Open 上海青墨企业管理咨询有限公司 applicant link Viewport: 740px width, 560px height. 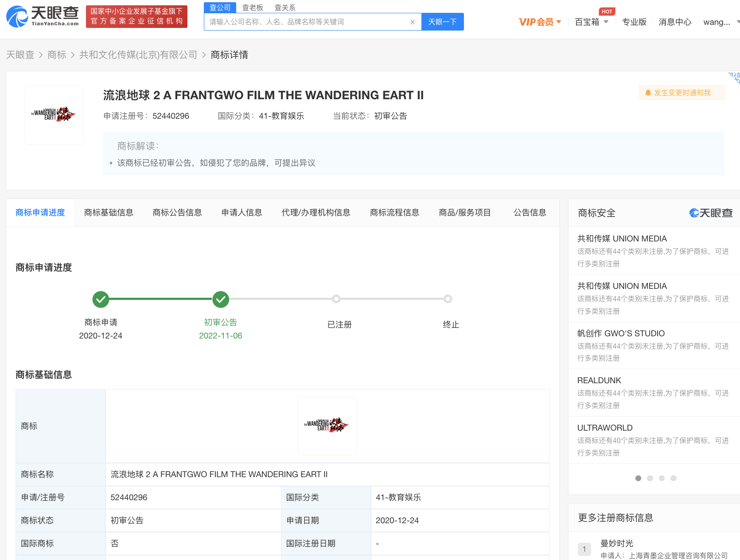click(x=678, y=556)
